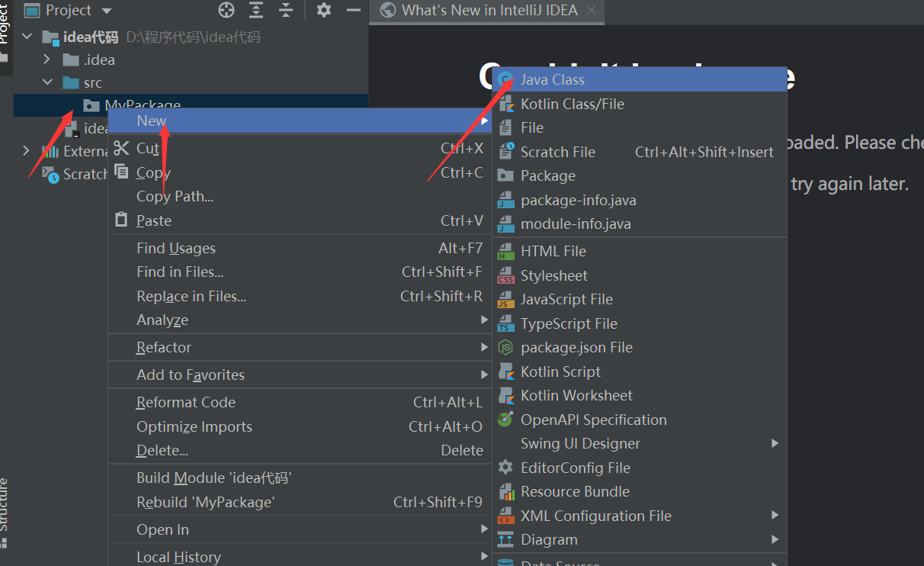Expand the Refactor submenu
The width and height of the screenshot is (924, 566).
click(300, 347)
